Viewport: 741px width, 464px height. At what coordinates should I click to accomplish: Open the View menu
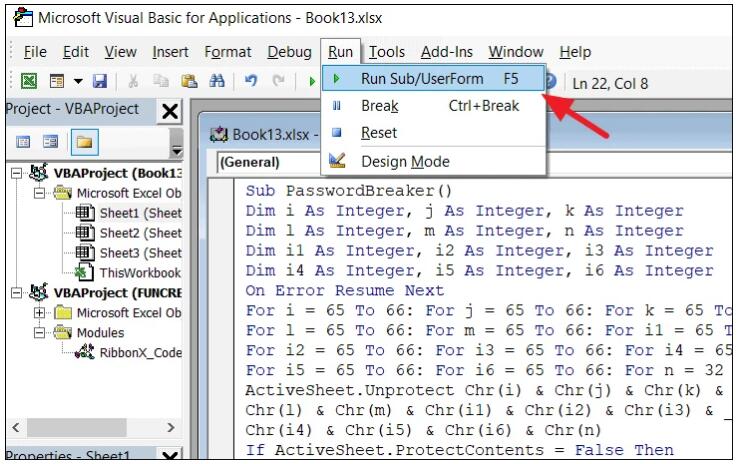tap(121, 52)
